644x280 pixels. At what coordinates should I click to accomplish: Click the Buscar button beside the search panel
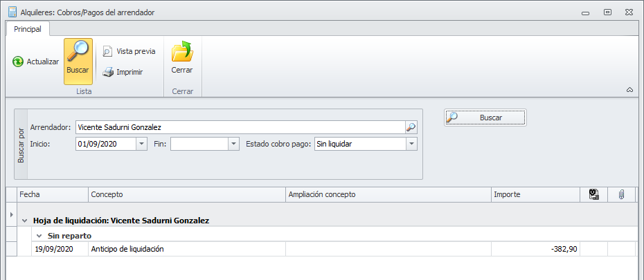pos(485,118)
